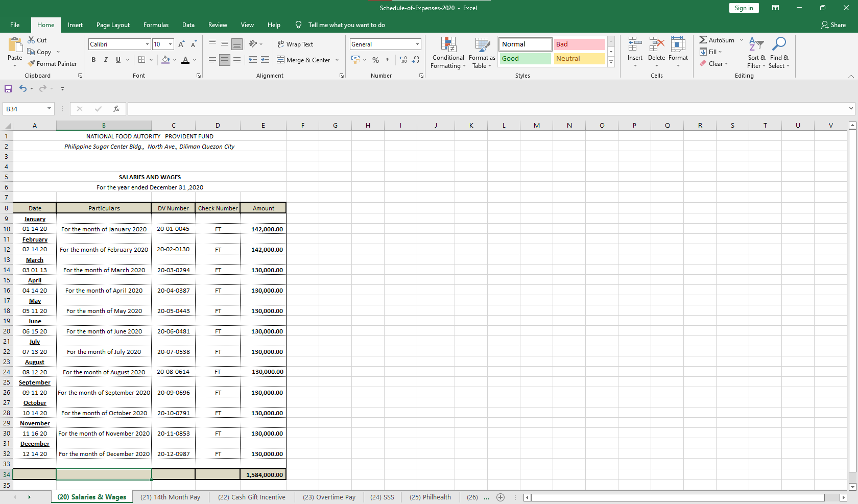Click Decrease Decimal icon
This screenshot has height=504, width=858.
pos(416,60)
